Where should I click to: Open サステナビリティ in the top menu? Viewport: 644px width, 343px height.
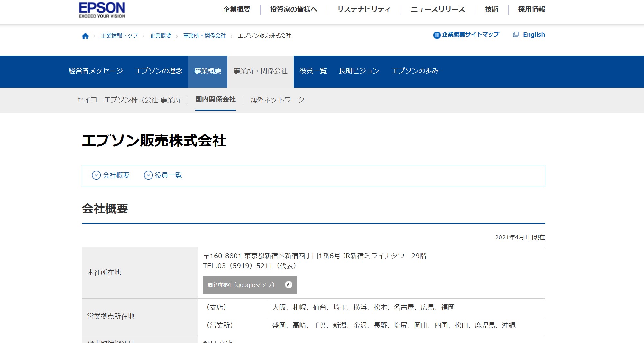[363, 10]
